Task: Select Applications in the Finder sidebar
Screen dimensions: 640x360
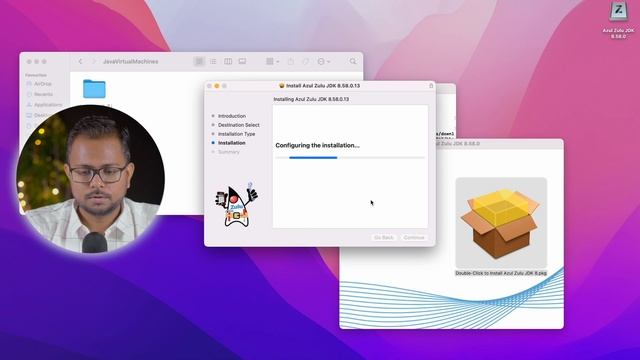Action: 44,105
